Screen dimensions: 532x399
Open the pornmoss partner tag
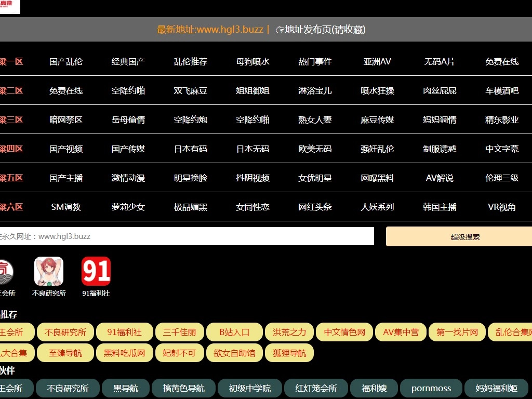pyautogui.click(x=431, y=388)
